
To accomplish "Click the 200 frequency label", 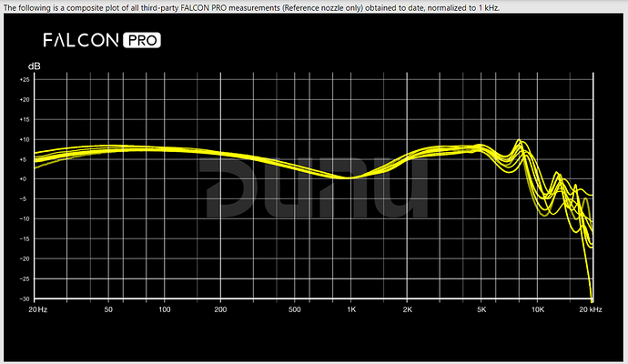I will (x=220, y=309).
